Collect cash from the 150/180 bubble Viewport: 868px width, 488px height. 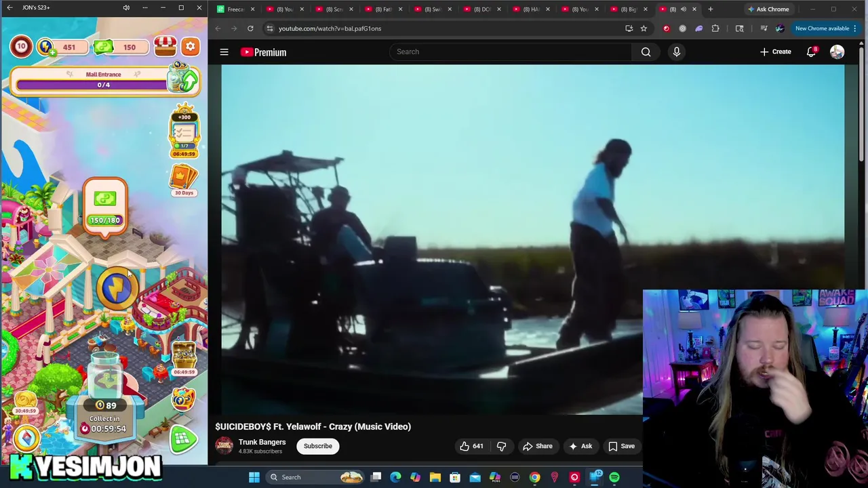pyautogui.click(x=105, y=206)
